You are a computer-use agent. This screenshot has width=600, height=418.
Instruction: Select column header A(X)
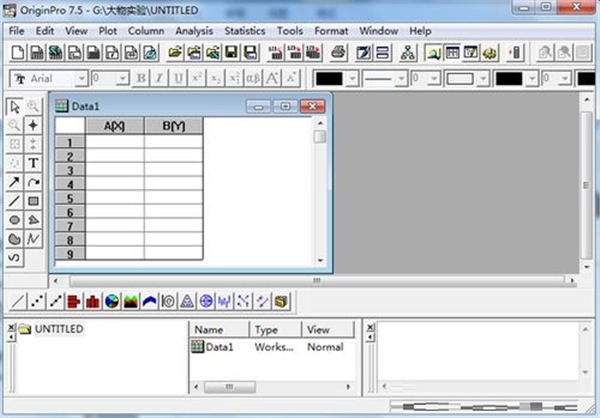click(x=115, y=126)
